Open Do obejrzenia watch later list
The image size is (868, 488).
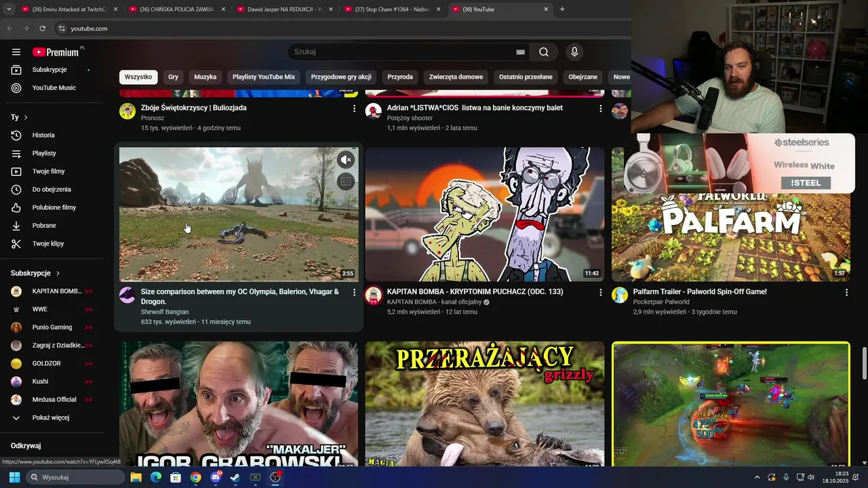pos(52,190)
